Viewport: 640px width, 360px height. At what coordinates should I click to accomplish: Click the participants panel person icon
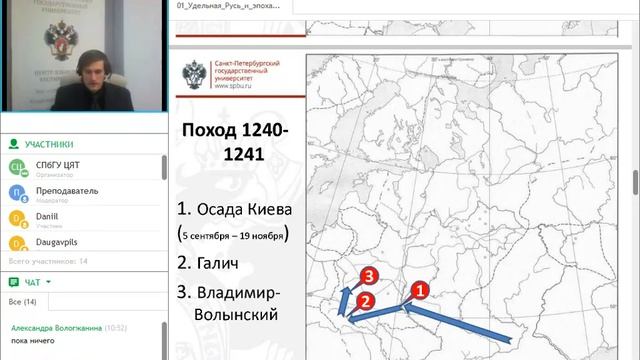(x=13, y=144)
